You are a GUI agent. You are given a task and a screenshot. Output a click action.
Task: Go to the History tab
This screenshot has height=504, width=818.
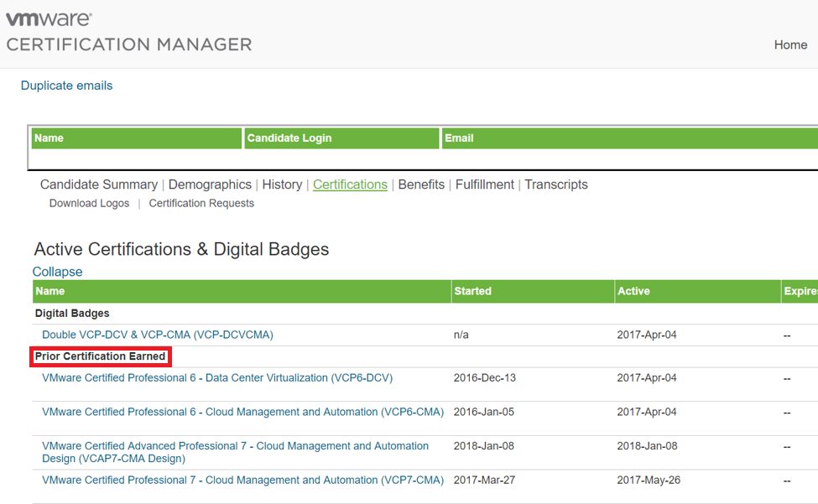[x=282, y=184]
